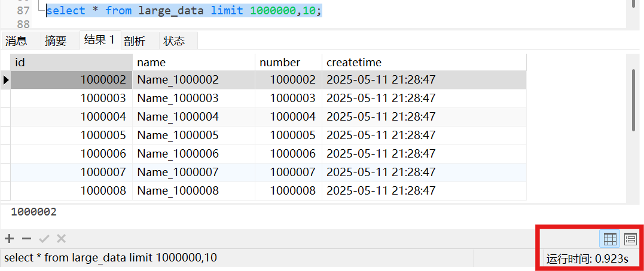
Task: Click the current row arrow indicator
Action: [x=5, y=80]
